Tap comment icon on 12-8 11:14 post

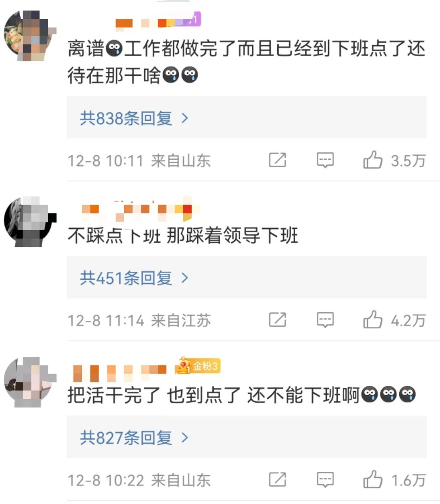[325, 320]
